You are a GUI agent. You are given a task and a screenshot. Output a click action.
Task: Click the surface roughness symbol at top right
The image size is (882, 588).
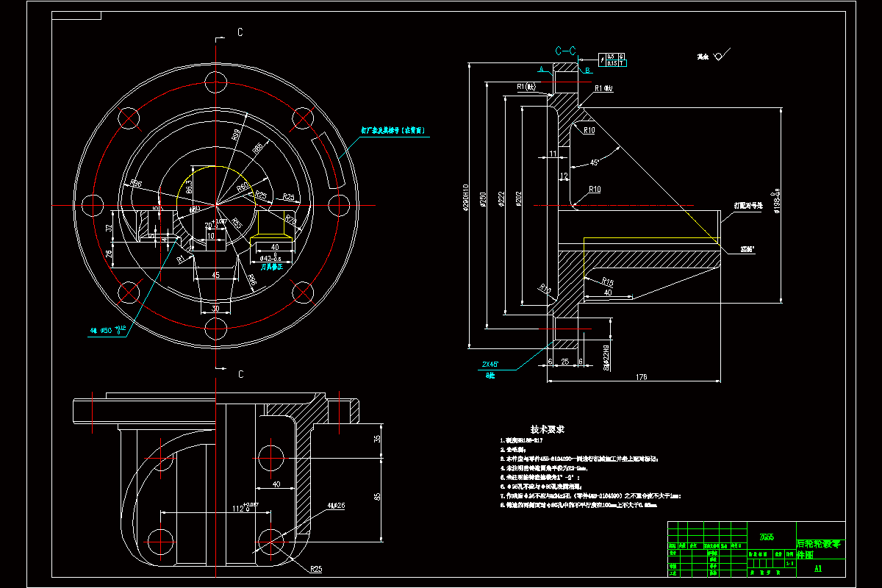[723, 56]
